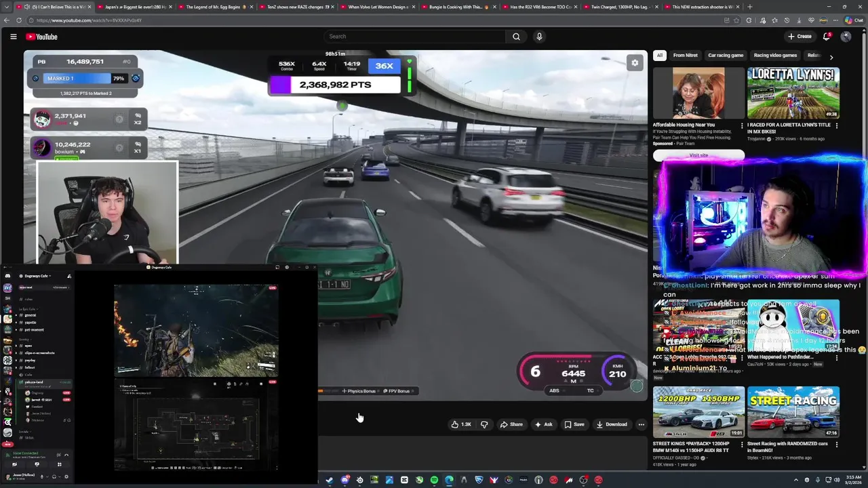
Task: Turn on camera in Discord
Action: pos(14,464)
